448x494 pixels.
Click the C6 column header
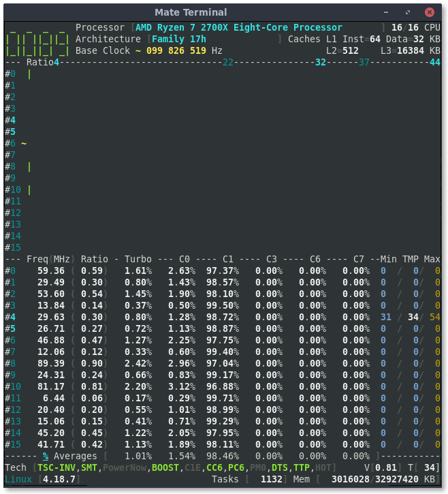pos(315,260)
